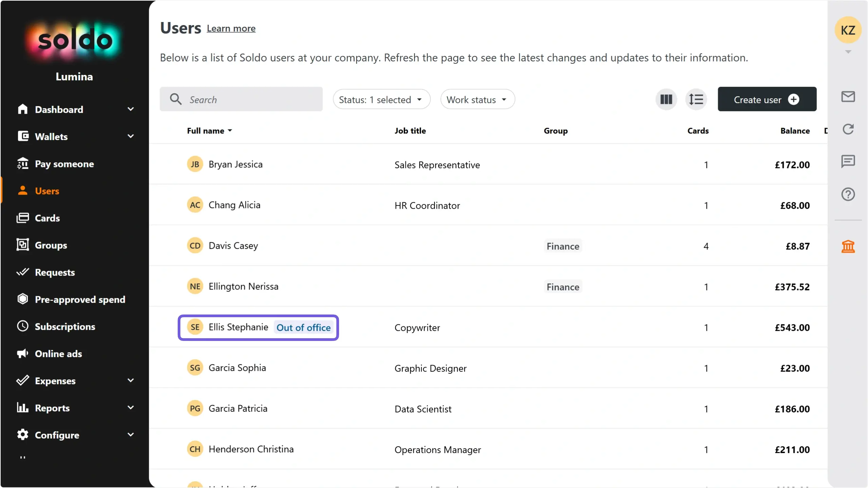
Task: Open the KZ profile avatar
Action: pos(848,30)
